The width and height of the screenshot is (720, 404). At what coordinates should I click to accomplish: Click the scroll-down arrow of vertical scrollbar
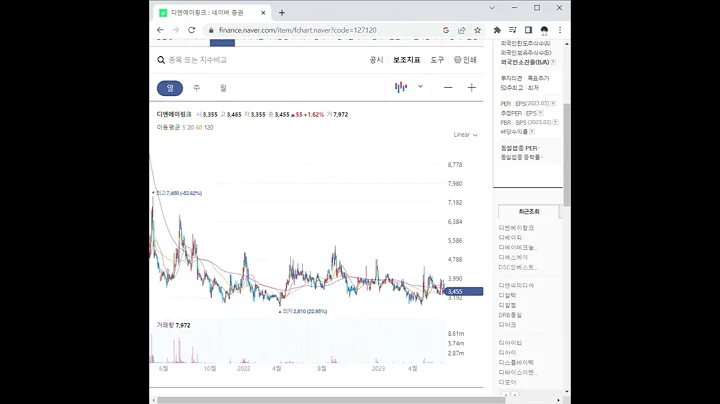tap(567, 392)
